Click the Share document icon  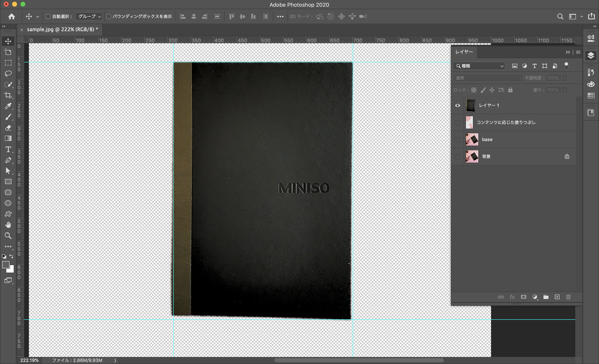[x=591, y=16]
